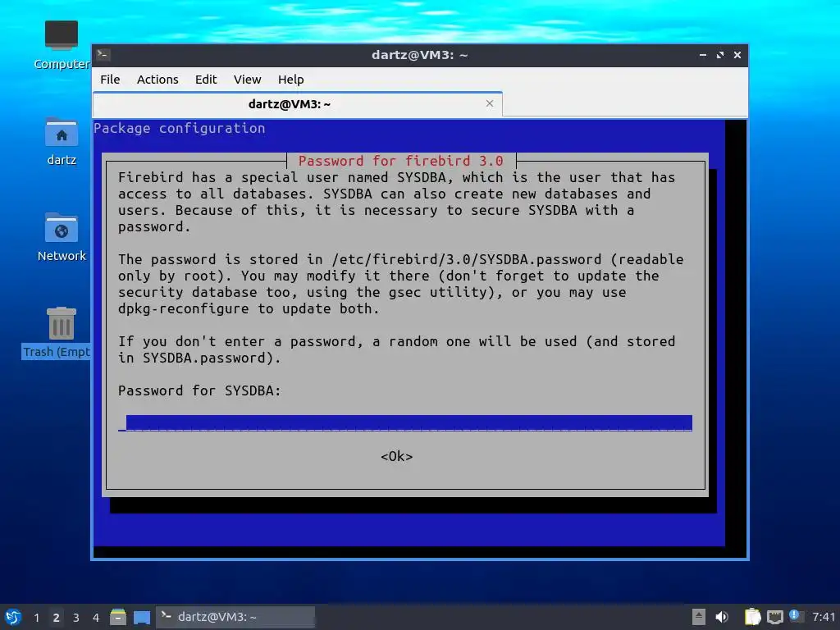The width and height of the screenshot is (840, 630).
Task: Open the Computer desktop icon
Action: (61, 45)
